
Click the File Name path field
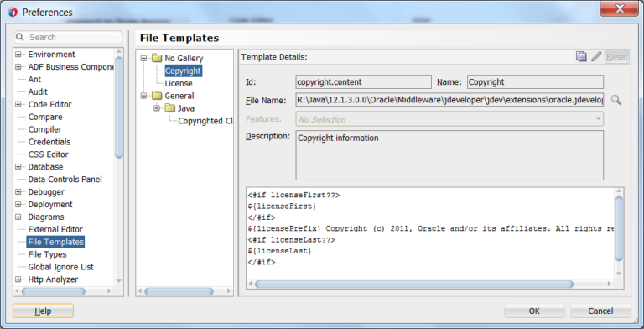pyautogui.click(x=449, y=100)
